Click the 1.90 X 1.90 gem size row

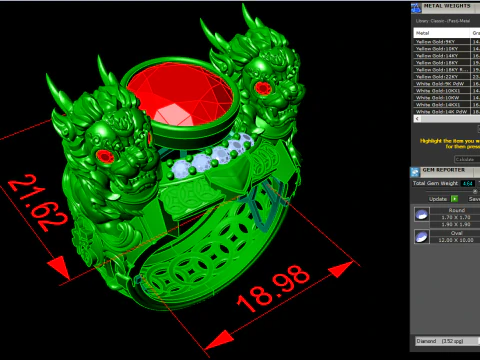(x=456, y=224)
